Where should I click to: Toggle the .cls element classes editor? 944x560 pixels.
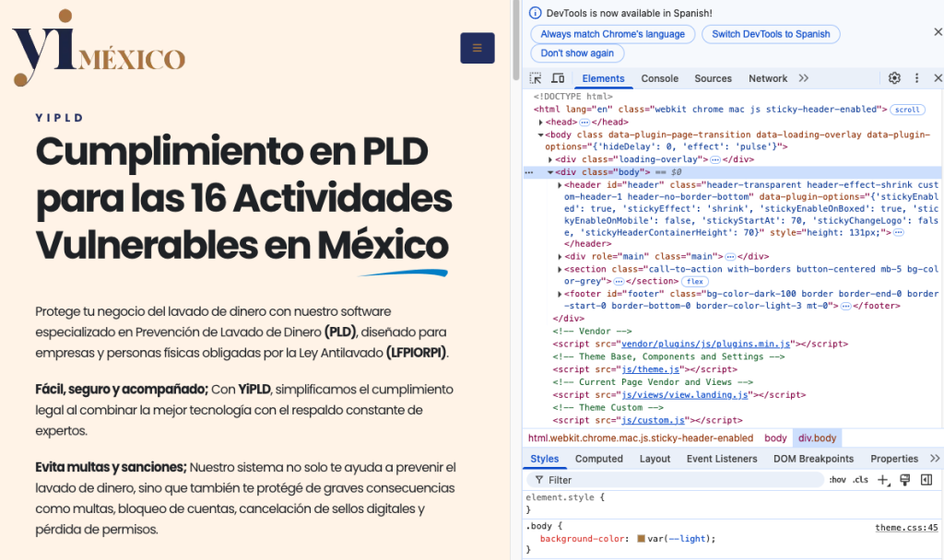point(859,480)
